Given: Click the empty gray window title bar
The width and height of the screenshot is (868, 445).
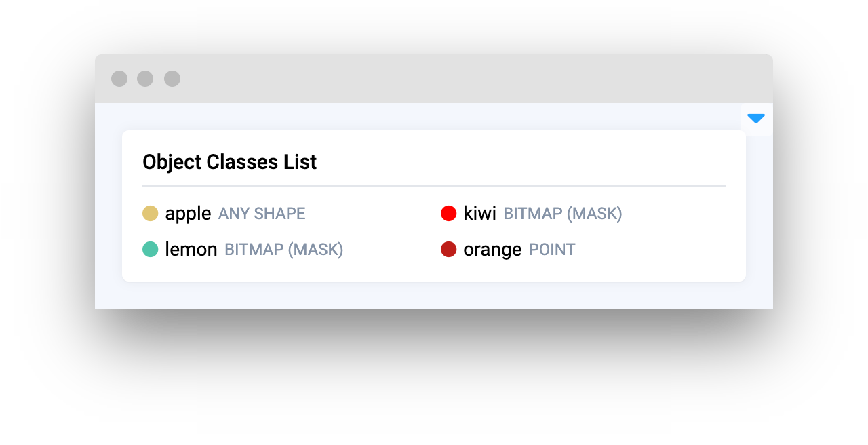Looking at the screenshot, I should pyautogui.click(x=475, y=79).
